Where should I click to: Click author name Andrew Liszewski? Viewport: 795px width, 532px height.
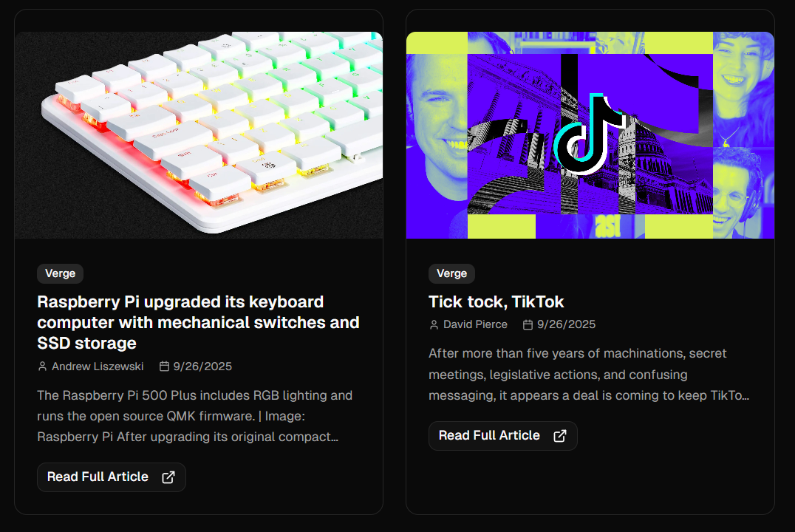coord(98,366)
